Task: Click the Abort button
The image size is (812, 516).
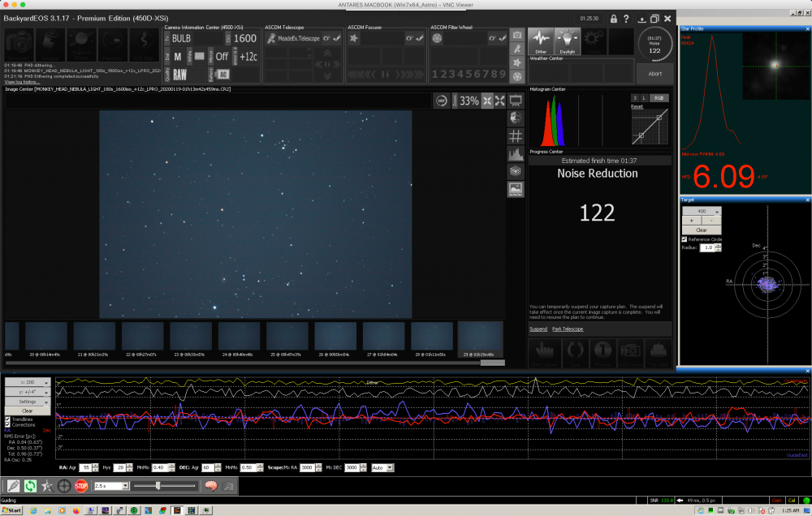Action: click(654, 74)
